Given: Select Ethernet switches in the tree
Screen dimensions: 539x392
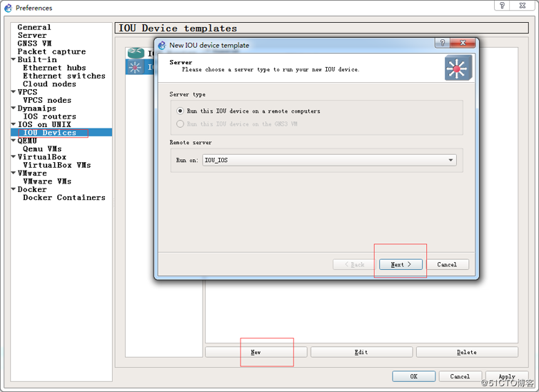Looking at the screenshot, I should pyautogui.click(x=64, y=76).
